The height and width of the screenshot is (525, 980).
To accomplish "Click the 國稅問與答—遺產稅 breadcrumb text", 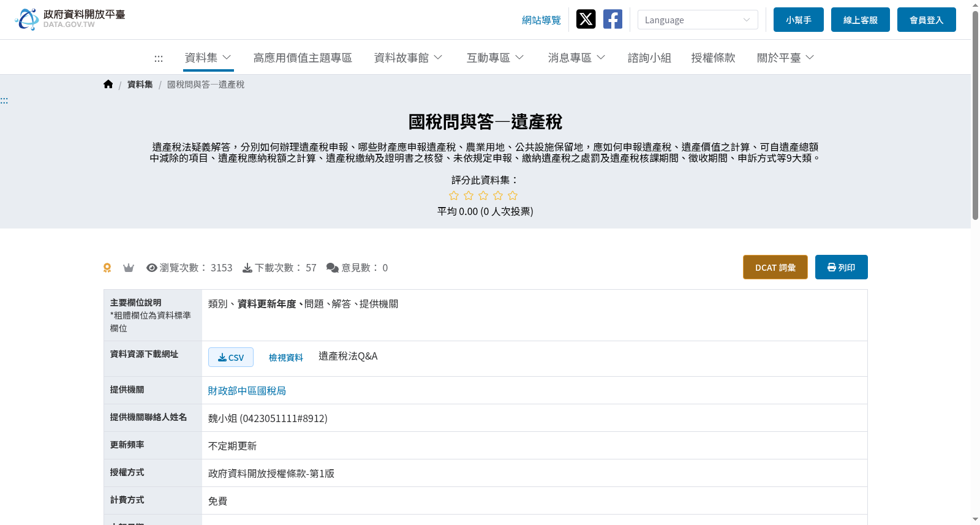I will 206,85.
